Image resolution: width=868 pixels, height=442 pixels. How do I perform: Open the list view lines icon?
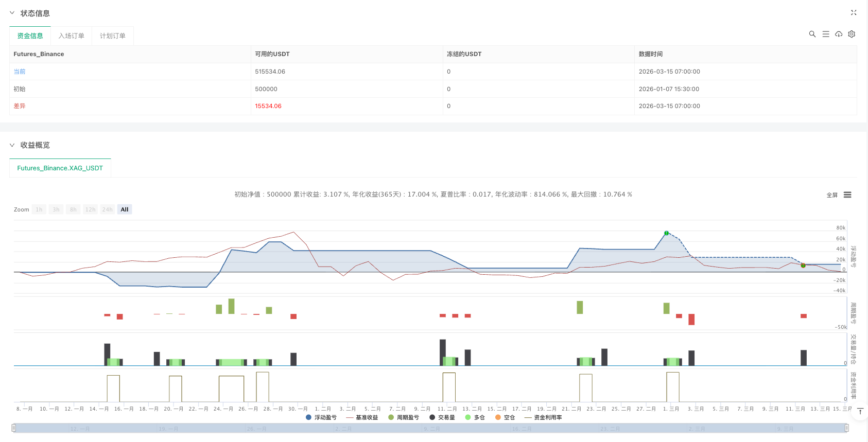point(825,34)
